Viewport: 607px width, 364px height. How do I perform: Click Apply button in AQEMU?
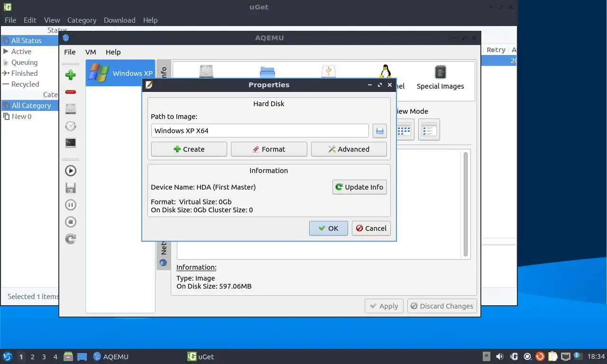pos(384,306)
